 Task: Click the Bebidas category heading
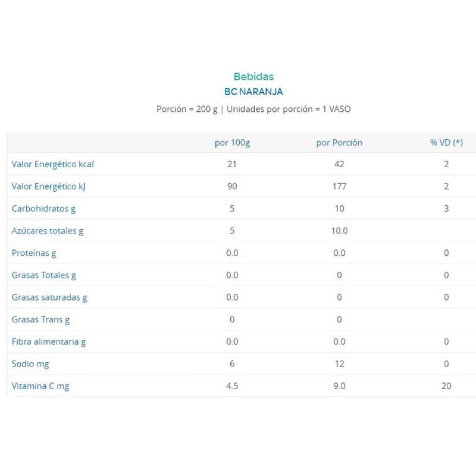(x=254, y=77)
